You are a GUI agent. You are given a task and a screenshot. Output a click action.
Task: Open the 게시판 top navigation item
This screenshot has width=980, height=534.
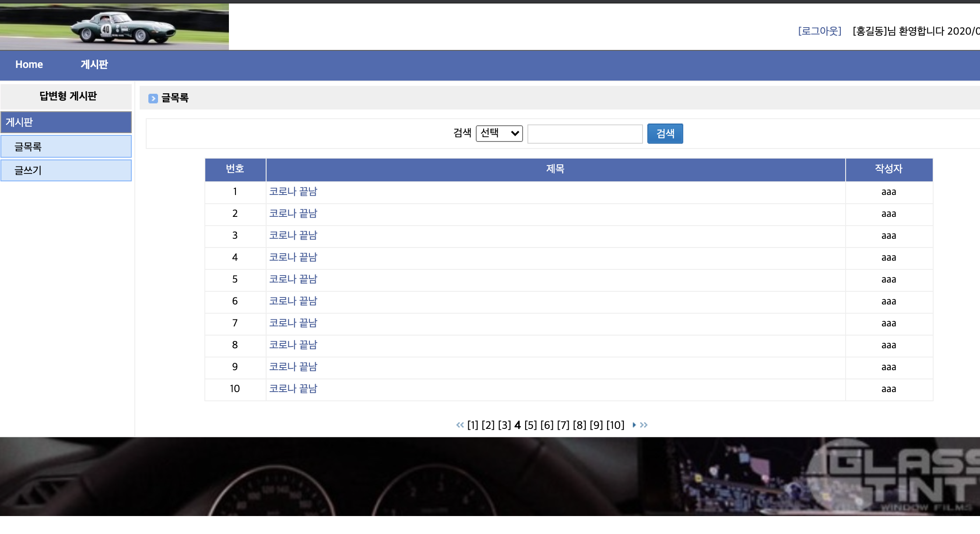(x=94, y=64)
